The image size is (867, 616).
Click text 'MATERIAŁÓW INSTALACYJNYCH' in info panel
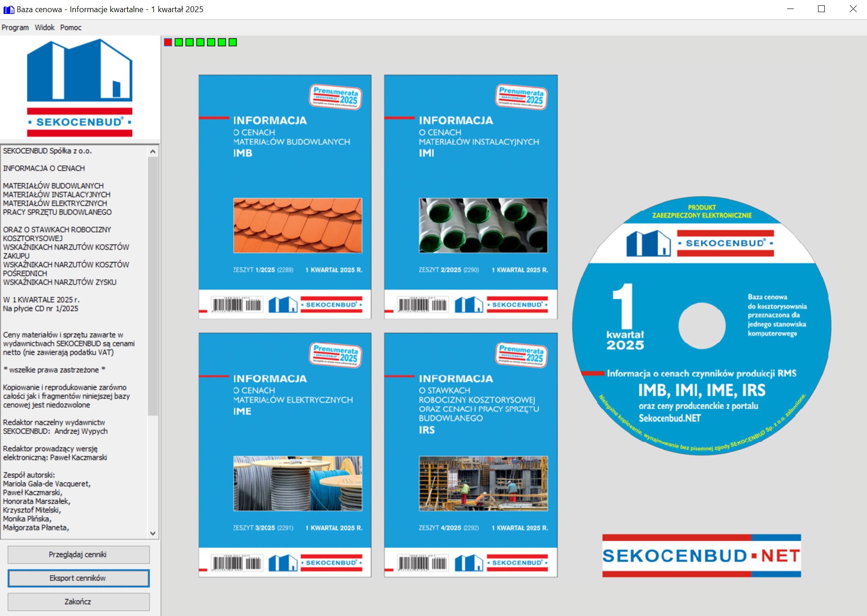pos(57,195)
